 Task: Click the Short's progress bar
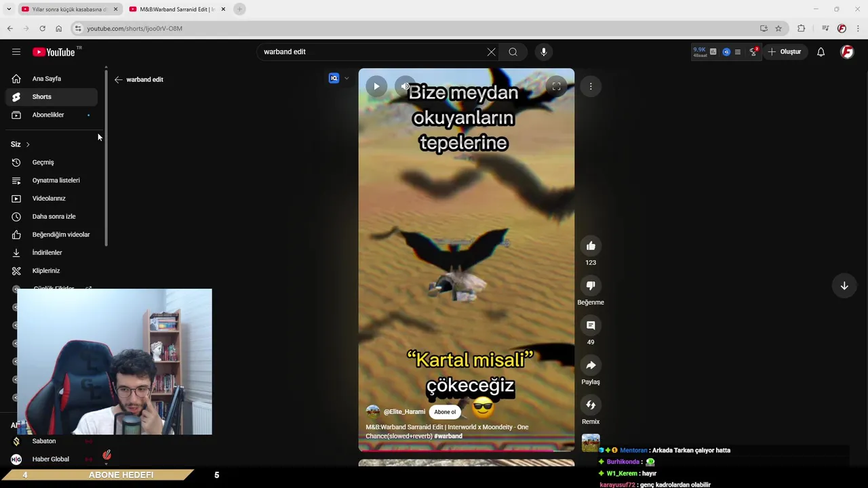(467, 450)
